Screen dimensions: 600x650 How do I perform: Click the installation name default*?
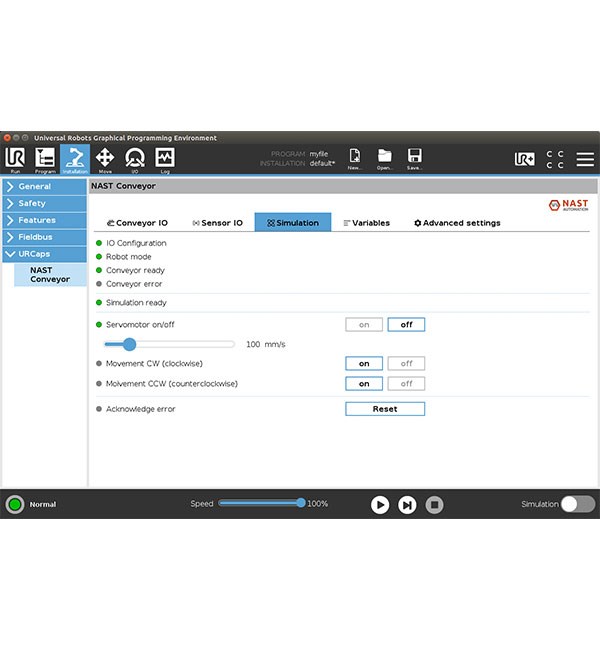[x=322, y=163]
